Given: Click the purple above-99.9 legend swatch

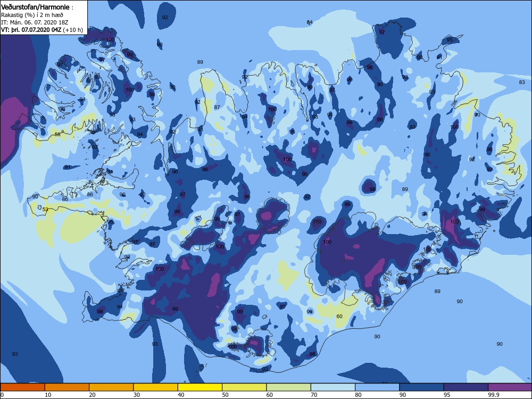Looking at the screenshot, I should pos(510,387).
